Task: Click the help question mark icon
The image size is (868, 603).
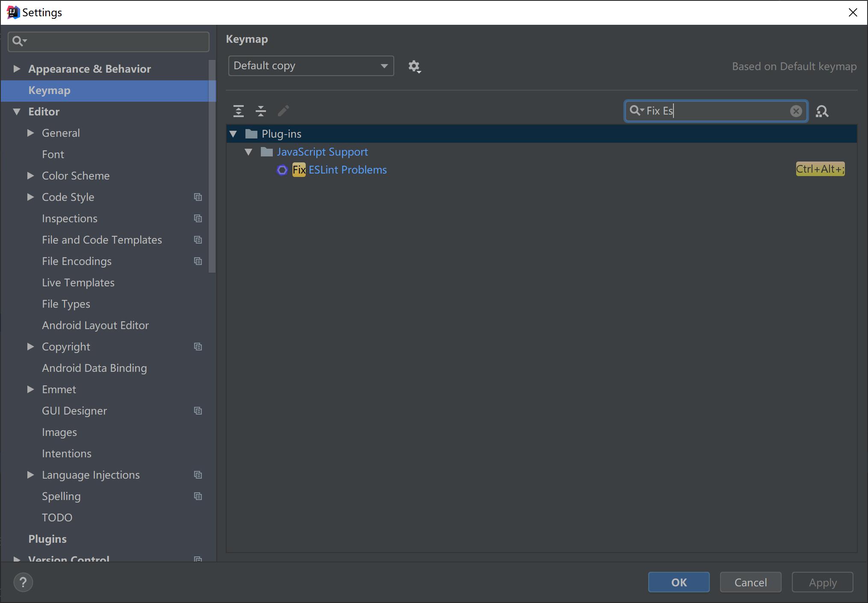Action: click(x=24, y=581)
